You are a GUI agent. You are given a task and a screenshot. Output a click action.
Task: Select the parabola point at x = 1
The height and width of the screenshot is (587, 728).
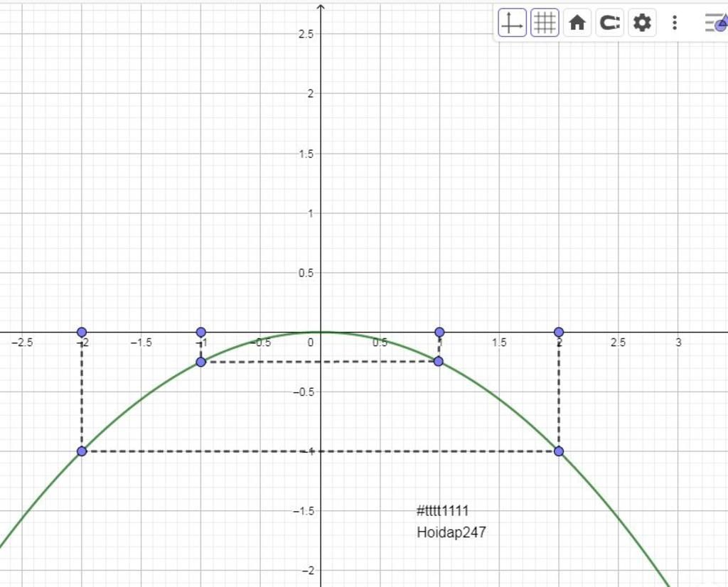pos(439,362)
